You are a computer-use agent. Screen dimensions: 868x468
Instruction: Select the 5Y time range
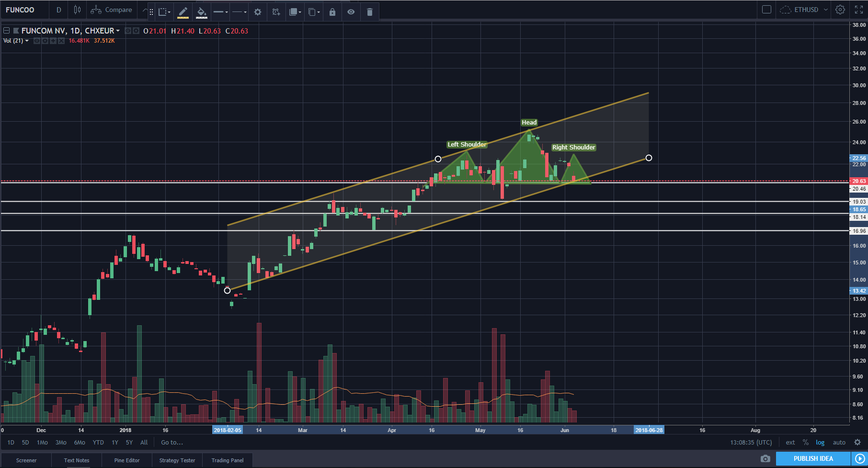click(x=129, y=443)
